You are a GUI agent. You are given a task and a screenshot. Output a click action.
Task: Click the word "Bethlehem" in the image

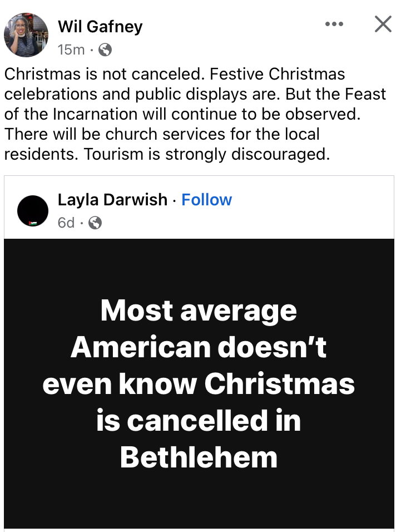(199, 457)
